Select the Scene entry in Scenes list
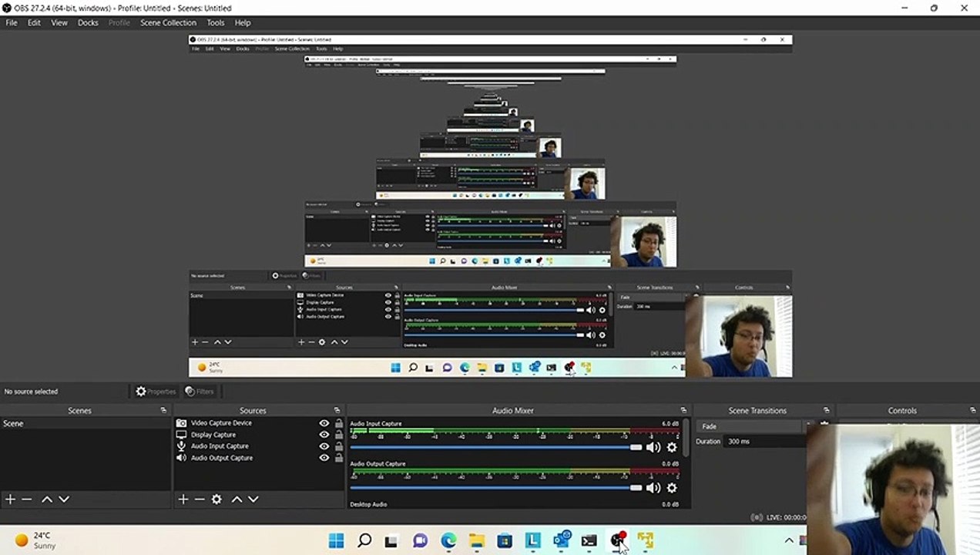The height and width of the screenshot is (555, 980). point(85,423)
